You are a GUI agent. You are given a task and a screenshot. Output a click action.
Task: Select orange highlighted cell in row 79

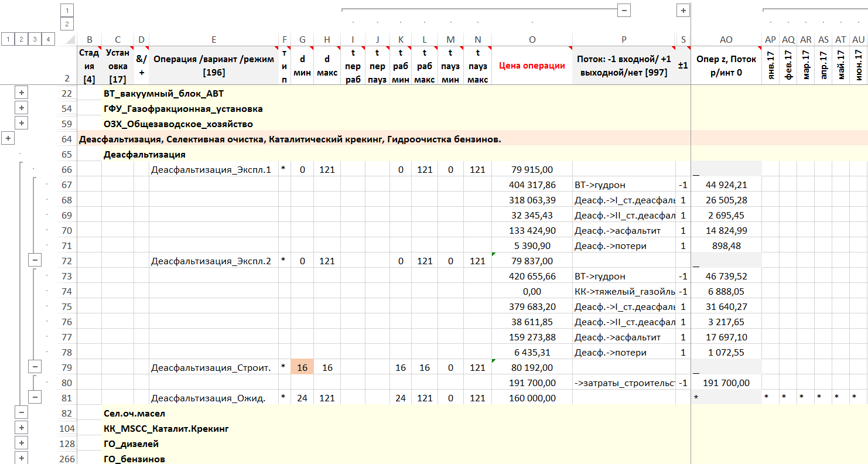pyautogui.click(x=302, y=367)
